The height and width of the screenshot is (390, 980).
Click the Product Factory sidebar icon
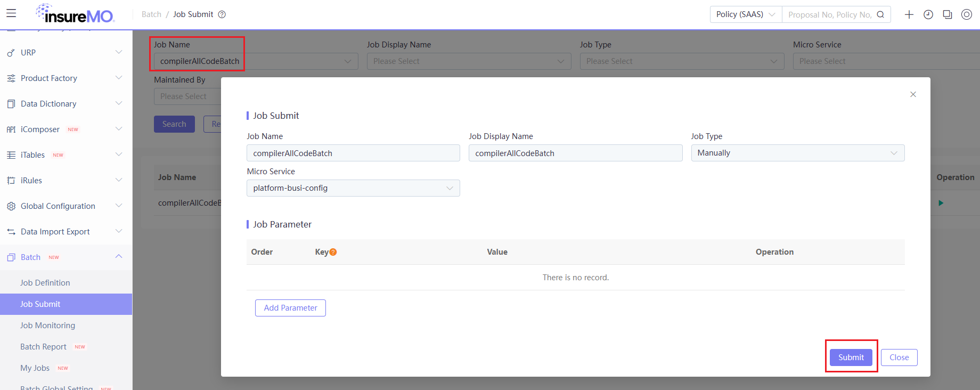[11, 78]
